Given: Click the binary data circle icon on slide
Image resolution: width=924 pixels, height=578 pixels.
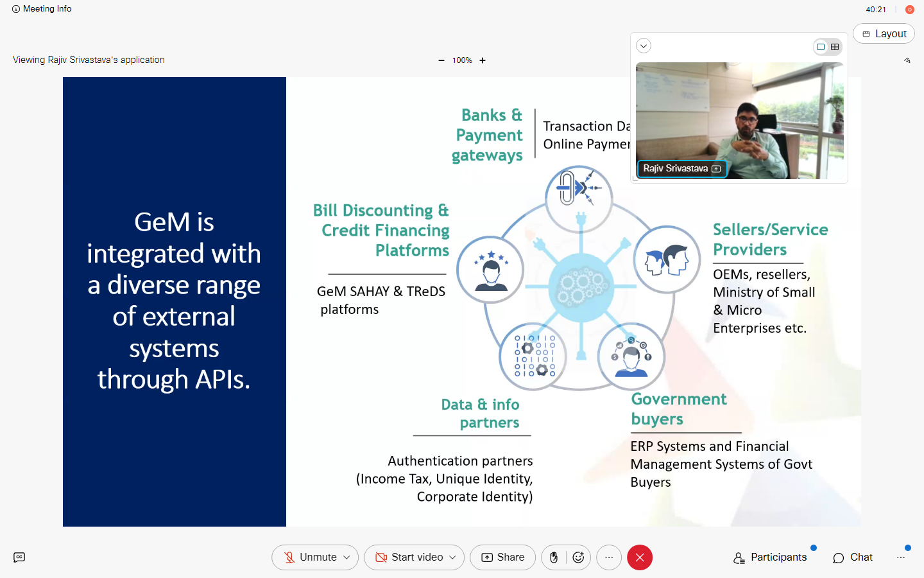Looking at the screenshot, I should [x=534, y=356].
